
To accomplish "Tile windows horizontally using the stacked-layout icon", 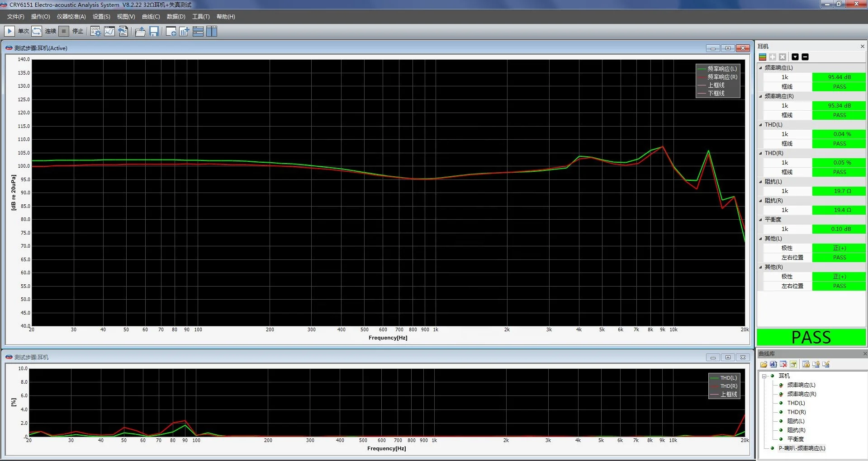I will click(198, 31).
